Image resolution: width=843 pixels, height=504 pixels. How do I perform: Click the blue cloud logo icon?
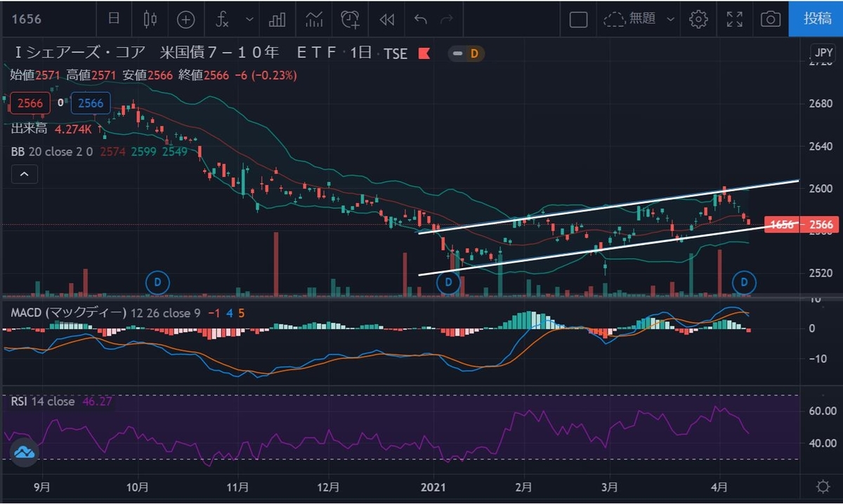(x=25, y=452)
